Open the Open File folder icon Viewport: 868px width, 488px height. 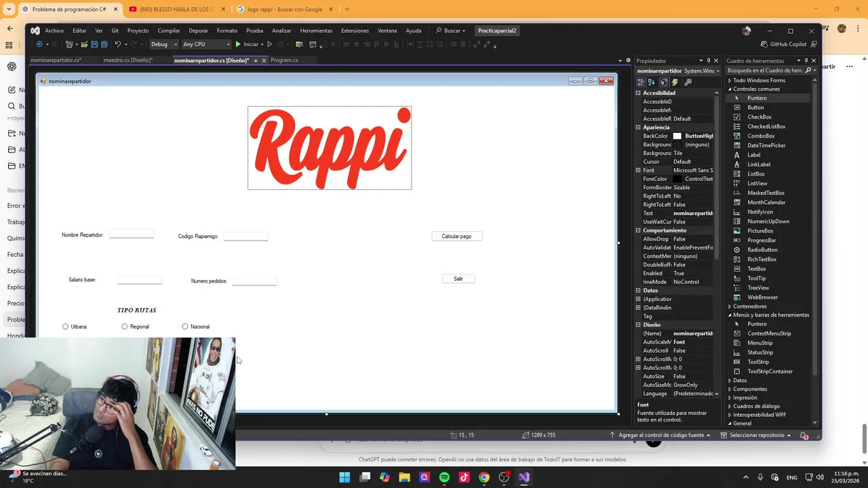84,44
